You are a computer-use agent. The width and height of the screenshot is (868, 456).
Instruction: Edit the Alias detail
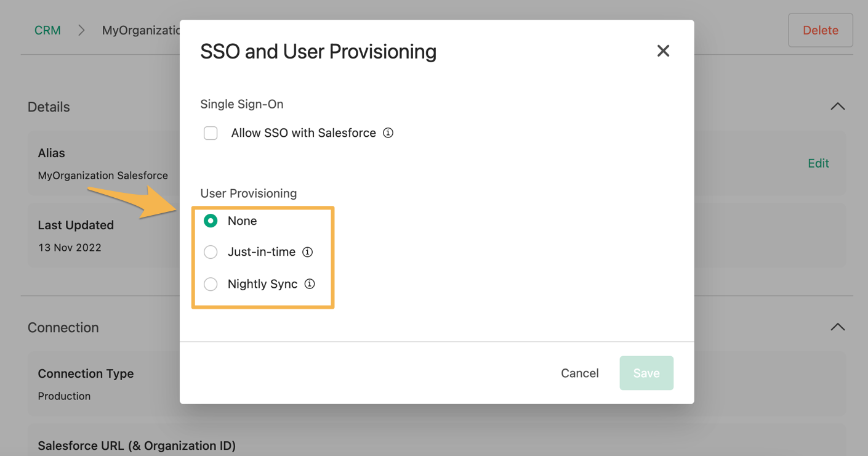tap(818, 163)
